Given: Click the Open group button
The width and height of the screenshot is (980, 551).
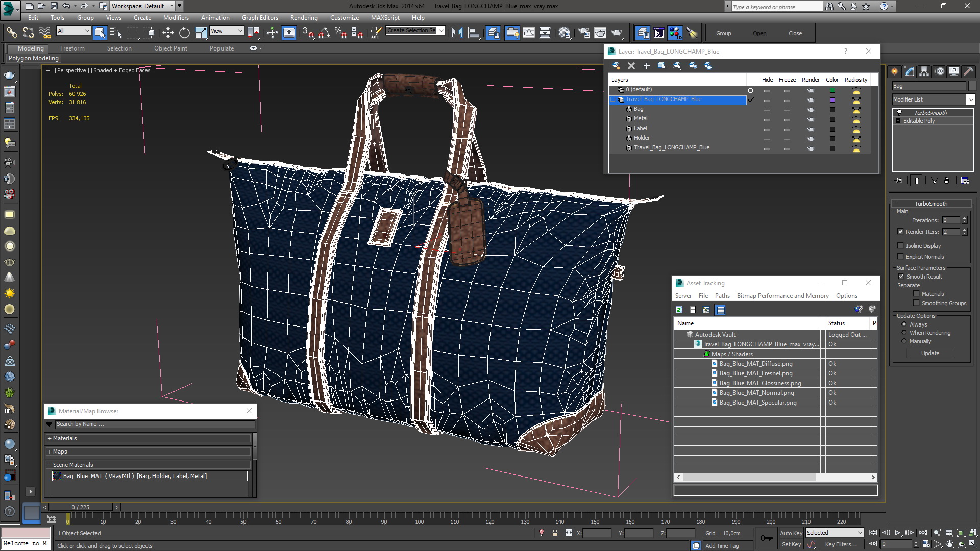Looking at the screenshot, I should pyautogui.click(x=759, y=33).
